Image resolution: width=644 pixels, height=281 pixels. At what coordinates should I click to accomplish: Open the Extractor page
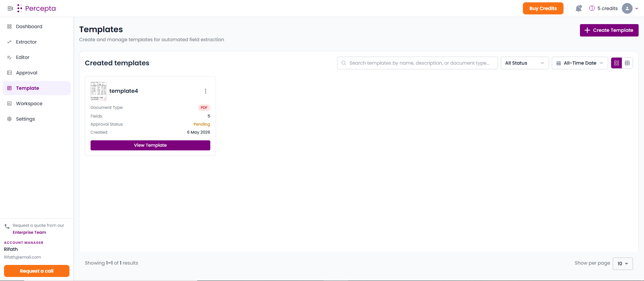pos(37,42)
